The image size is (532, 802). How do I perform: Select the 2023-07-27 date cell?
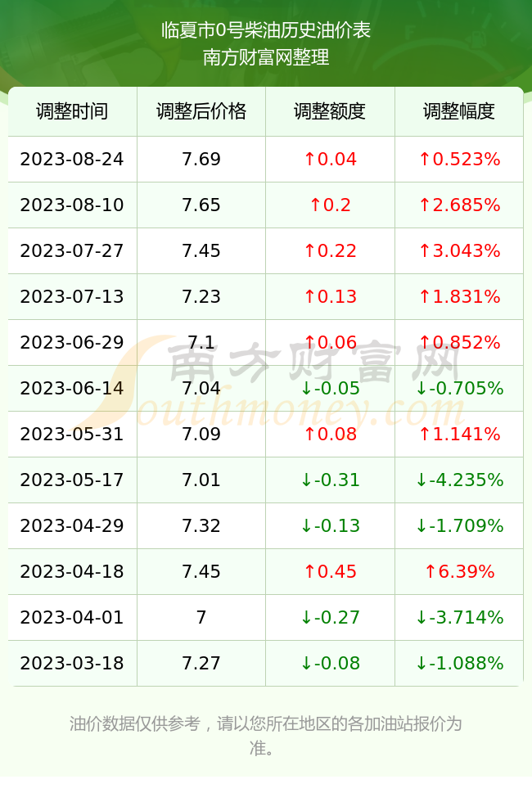point(72,250)
